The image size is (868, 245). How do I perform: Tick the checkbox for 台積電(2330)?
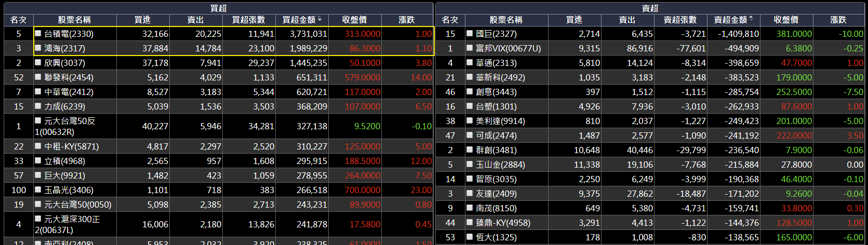pos(38,33)
